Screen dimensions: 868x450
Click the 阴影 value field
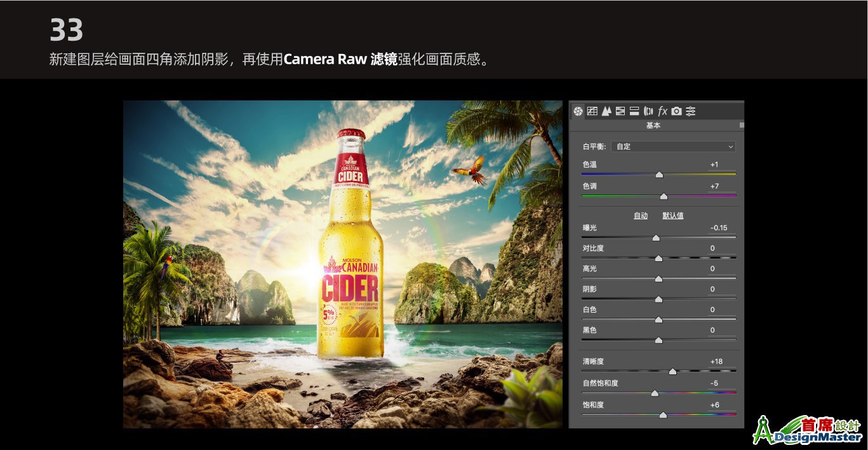tap(722, 289)
